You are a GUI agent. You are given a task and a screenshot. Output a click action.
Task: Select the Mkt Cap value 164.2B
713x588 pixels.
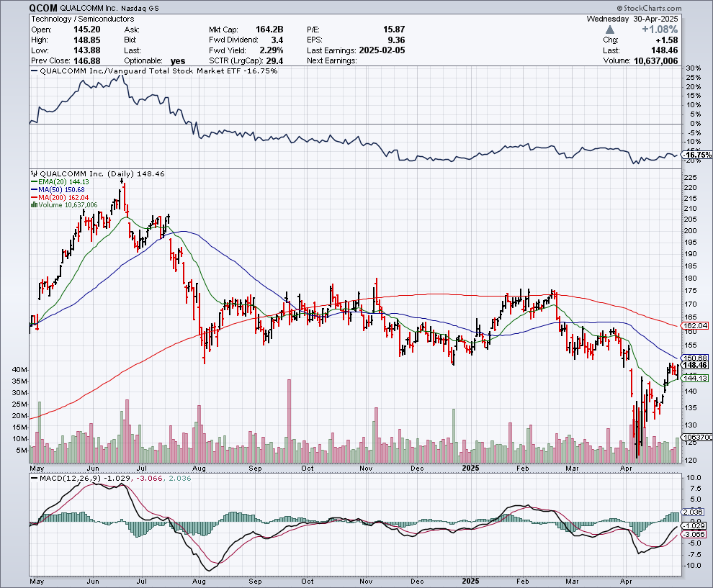pos(269,30)
